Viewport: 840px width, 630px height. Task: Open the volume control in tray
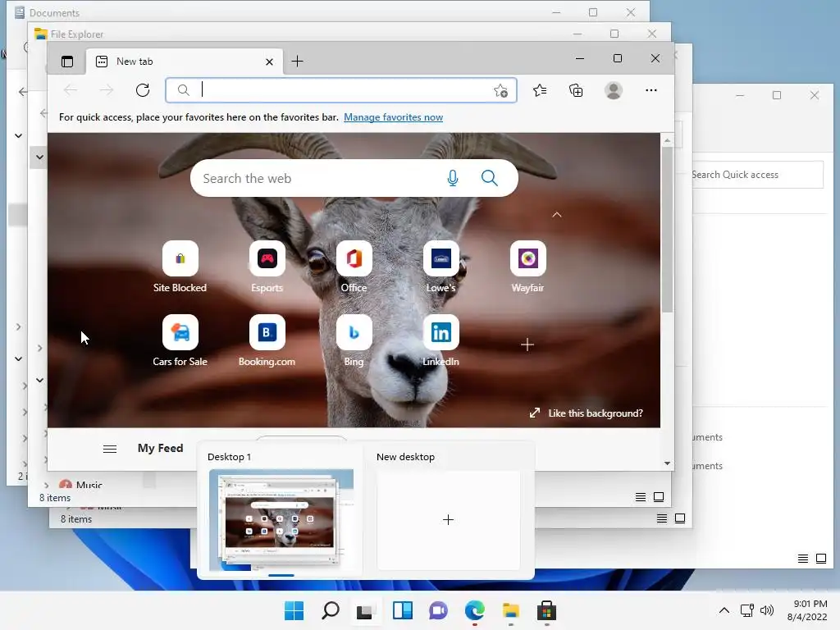(x=767, y=610)
